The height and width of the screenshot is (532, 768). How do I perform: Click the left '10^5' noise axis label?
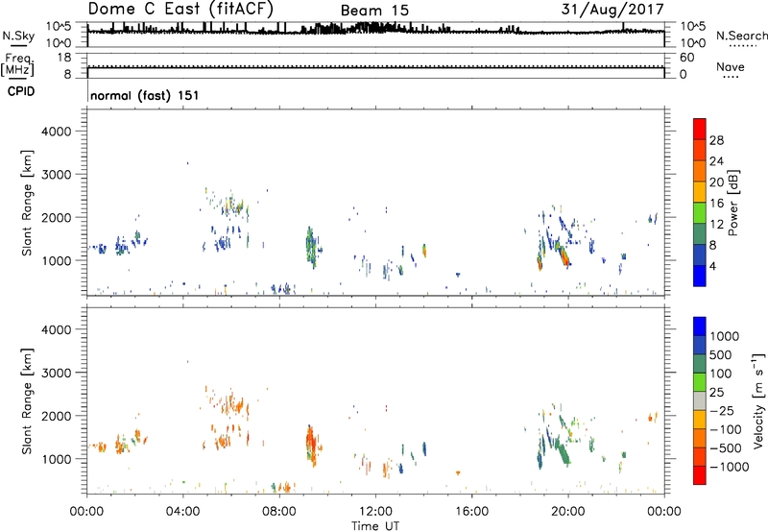[x=59, y=27]
